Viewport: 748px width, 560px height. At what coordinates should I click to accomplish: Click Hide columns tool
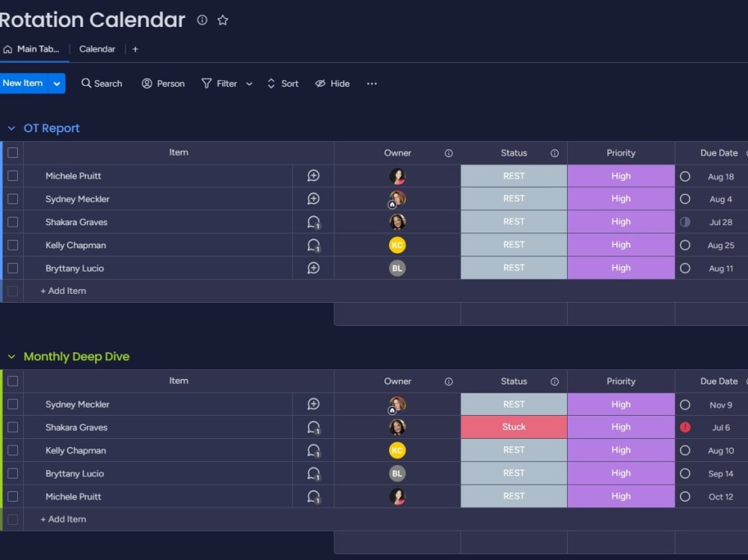[x=333, y=84]
